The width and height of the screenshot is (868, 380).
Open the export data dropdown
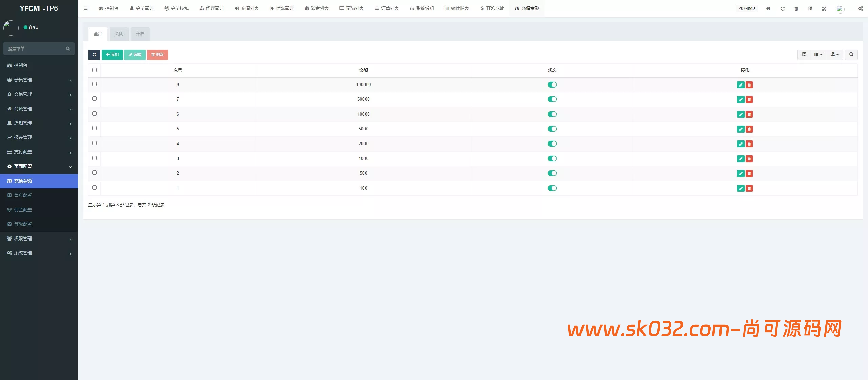pyautogui.click(x=834, y=55)
